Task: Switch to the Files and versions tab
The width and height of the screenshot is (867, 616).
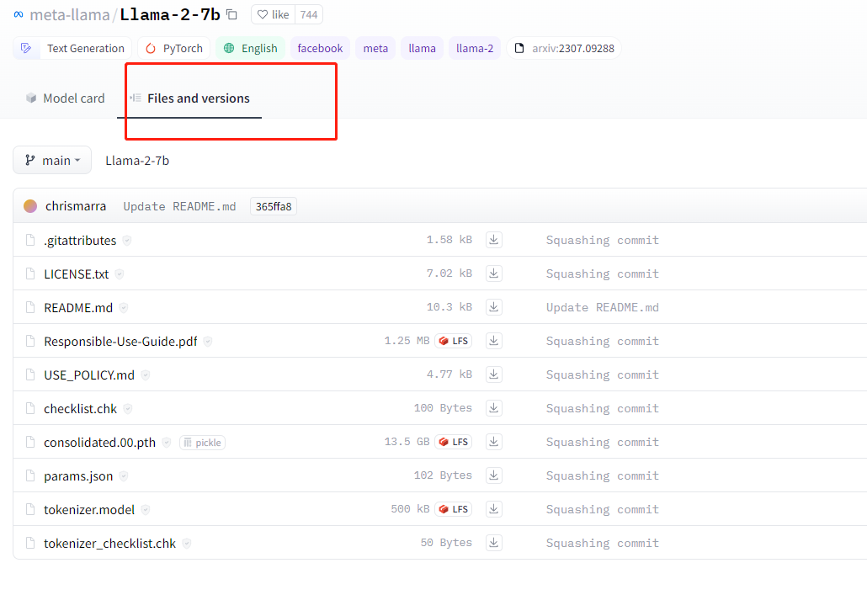Action: click(189, 98)
